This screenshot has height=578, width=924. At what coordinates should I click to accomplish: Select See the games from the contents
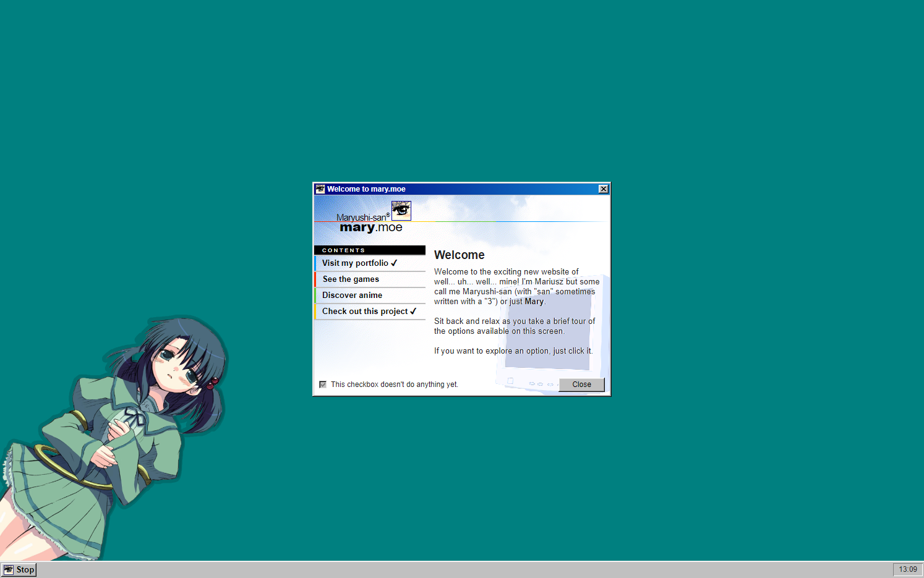pos(351,279)
